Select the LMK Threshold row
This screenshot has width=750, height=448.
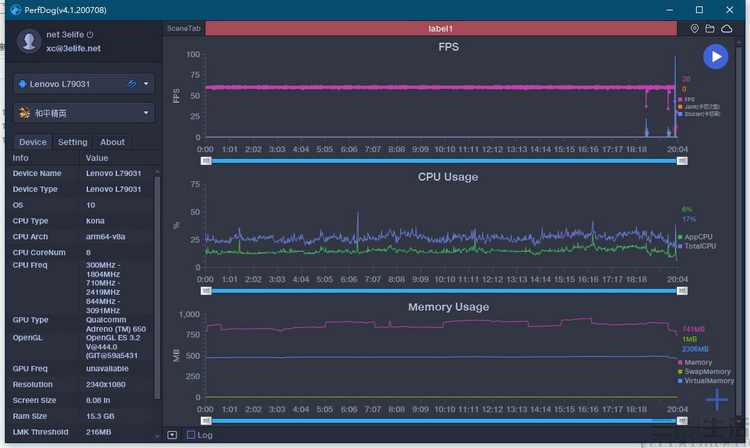[x=80, y=432]
